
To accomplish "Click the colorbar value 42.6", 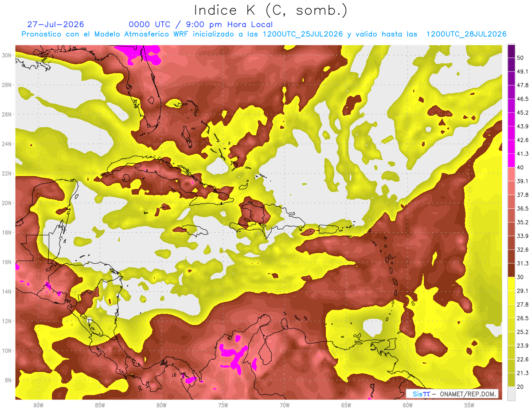I will tap(523, 140).
